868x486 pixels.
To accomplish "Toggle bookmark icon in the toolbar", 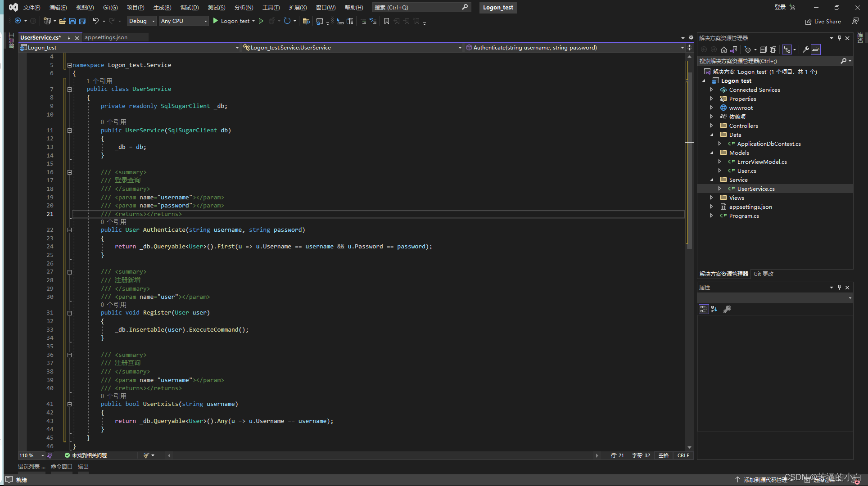I will coord(386,21).
